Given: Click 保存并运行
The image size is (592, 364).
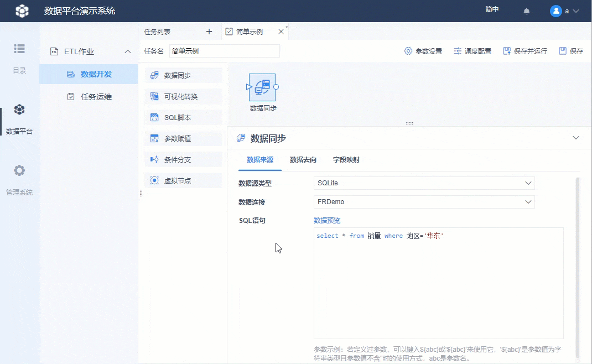Looking at the screenshot, I should (525, 51).
